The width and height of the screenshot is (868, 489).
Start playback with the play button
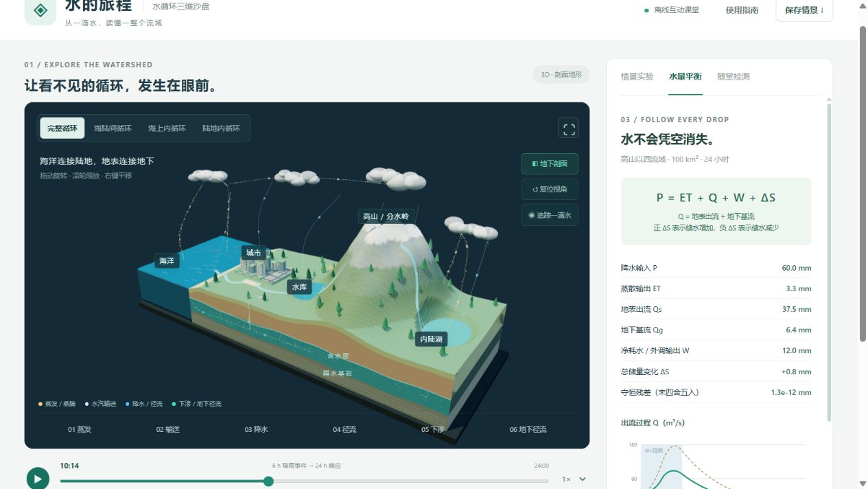click(38, 478)
